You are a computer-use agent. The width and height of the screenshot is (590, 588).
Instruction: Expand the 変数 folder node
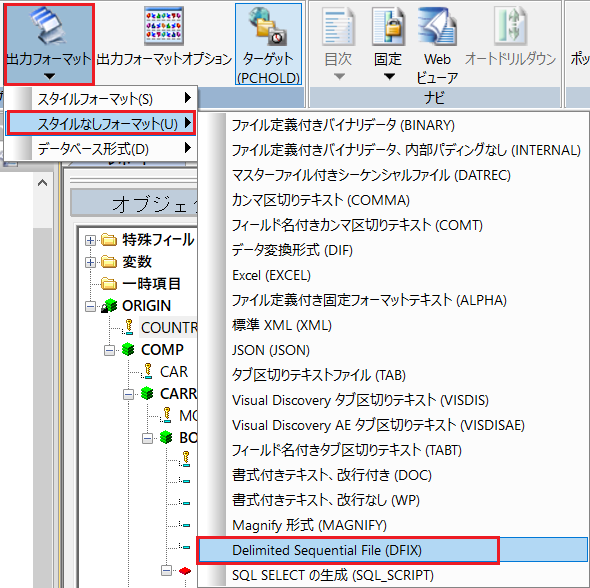tap(90, 262)
